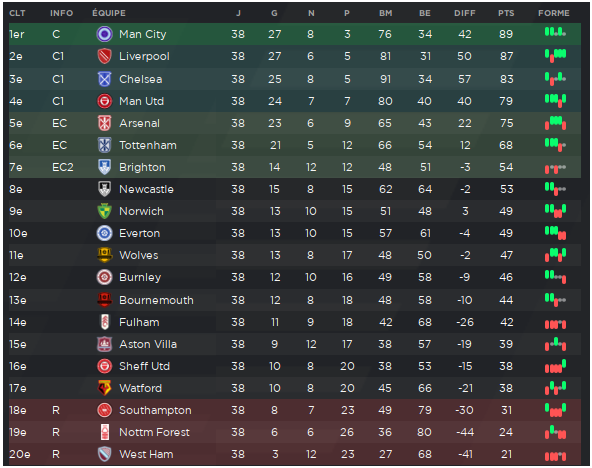592x468 pixels.
Task: Open Southampton team page
Action: (155, 410)
